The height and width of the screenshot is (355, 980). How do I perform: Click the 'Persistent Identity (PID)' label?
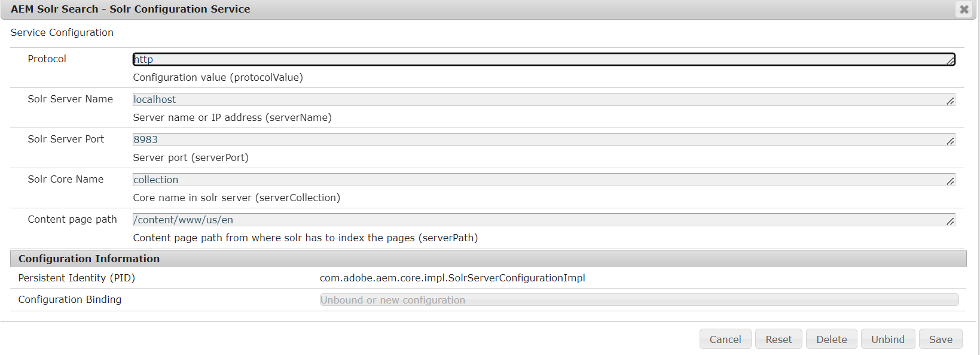77,278
